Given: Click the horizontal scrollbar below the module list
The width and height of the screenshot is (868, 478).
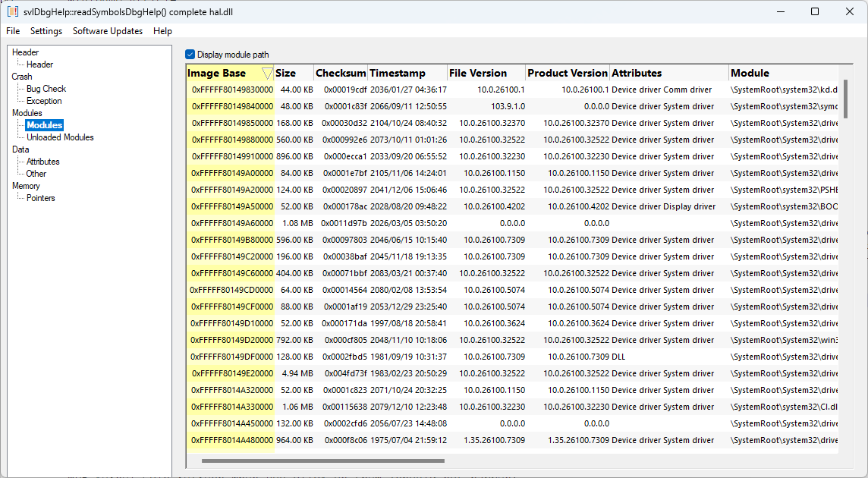Looking at the screenshot, I should pos(322,460).
